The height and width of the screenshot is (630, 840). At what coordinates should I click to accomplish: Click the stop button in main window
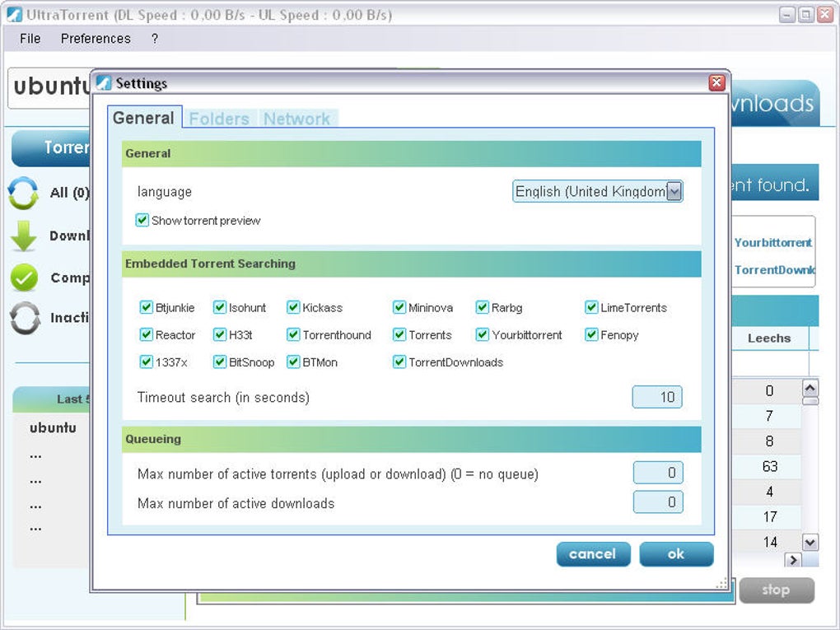click(x=777, y=590)
